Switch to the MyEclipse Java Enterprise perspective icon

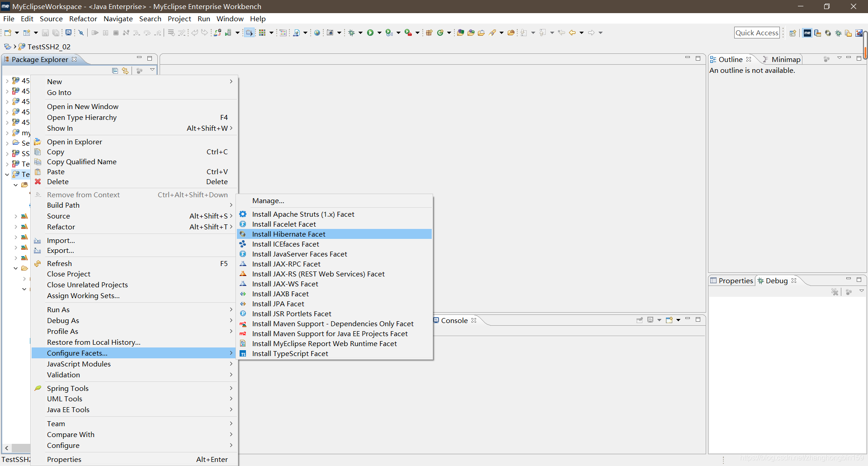pos(807,33)
